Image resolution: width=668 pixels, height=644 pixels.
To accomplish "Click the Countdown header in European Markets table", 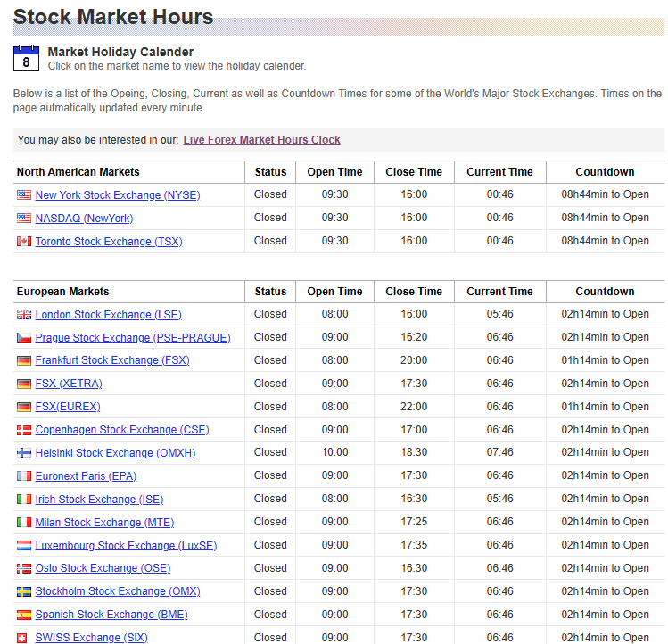I will pyautogui.click(x=605, y=292).
